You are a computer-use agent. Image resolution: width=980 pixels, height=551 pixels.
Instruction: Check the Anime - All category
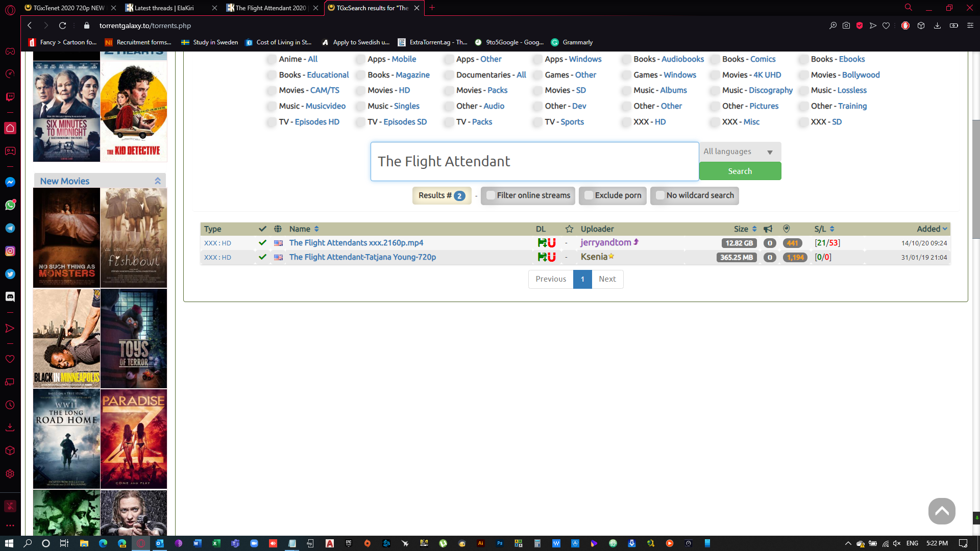pyautogui.click(x=271, y=59)
